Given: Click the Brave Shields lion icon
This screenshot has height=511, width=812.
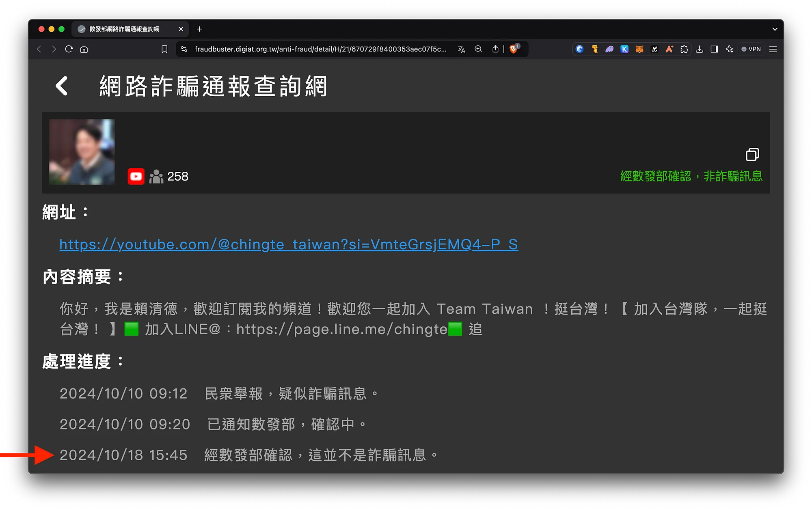Looking at the screenshot, I should [514, 49].
